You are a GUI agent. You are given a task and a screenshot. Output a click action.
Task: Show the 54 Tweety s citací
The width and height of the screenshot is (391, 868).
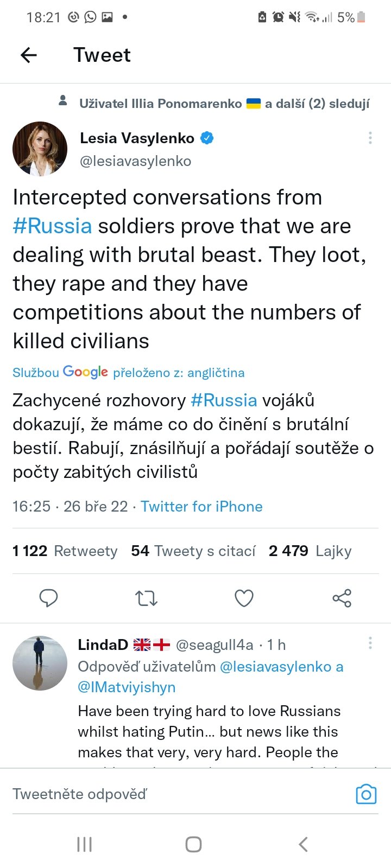pos(193,551)
